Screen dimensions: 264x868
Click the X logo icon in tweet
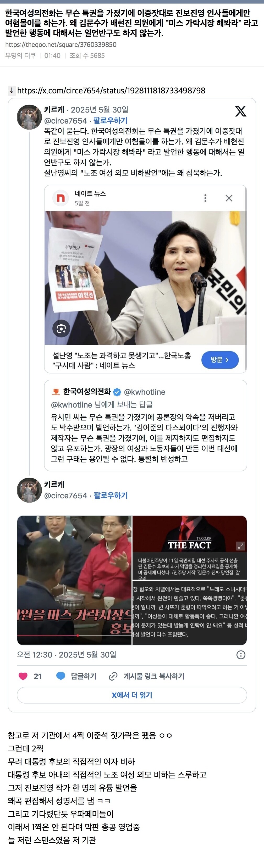240,111
